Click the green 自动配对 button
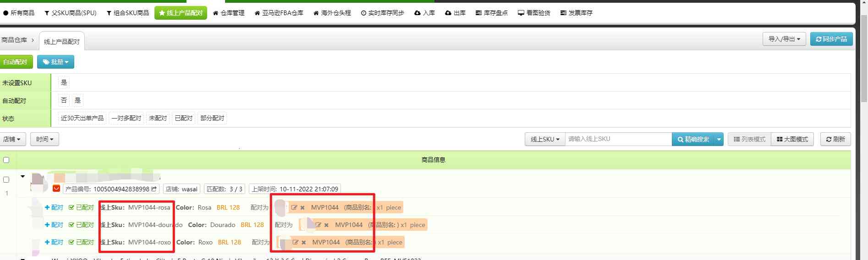Screen dimensions: 868x260 tap(15, 62)
